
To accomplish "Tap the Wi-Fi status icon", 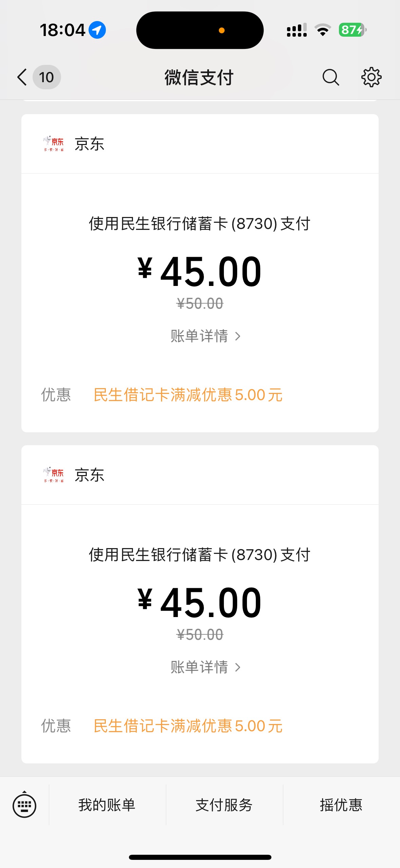I will point(323,30).
